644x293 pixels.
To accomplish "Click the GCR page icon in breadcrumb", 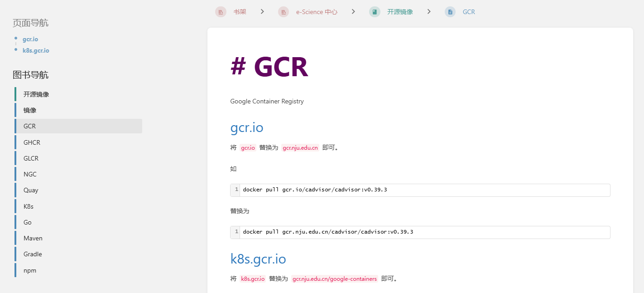I will pyautogui.click(x=450, y=12).
